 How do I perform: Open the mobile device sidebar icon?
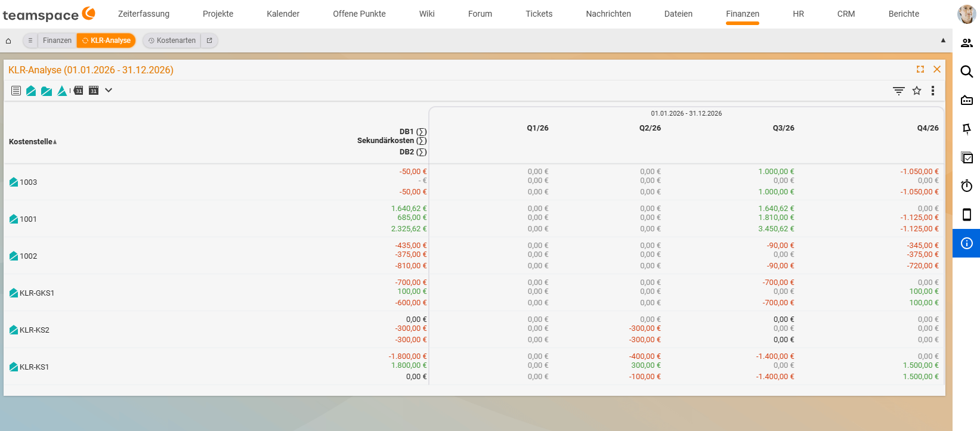967,215
